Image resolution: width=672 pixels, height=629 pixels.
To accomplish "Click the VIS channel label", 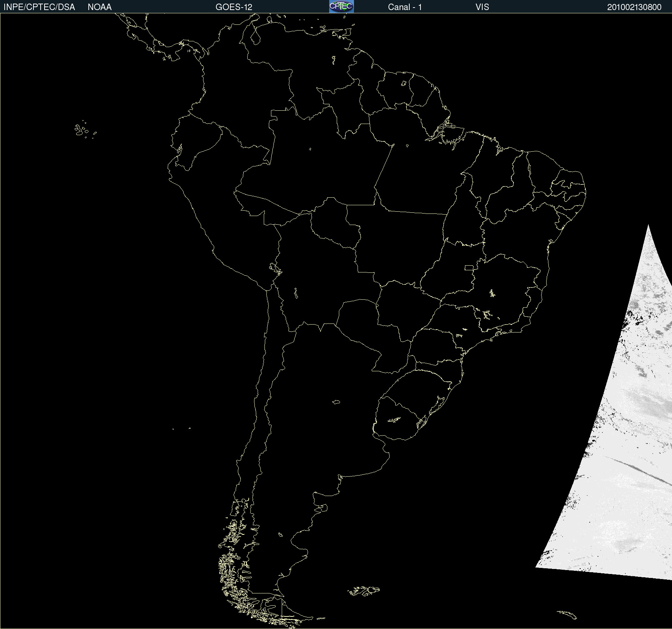I will coord(482,7).
